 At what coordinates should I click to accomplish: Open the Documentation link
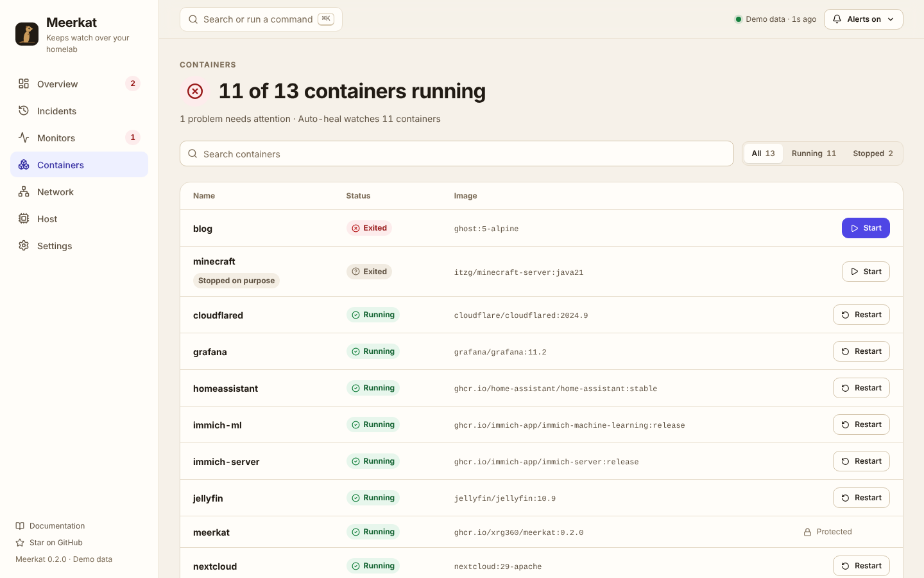50,526
